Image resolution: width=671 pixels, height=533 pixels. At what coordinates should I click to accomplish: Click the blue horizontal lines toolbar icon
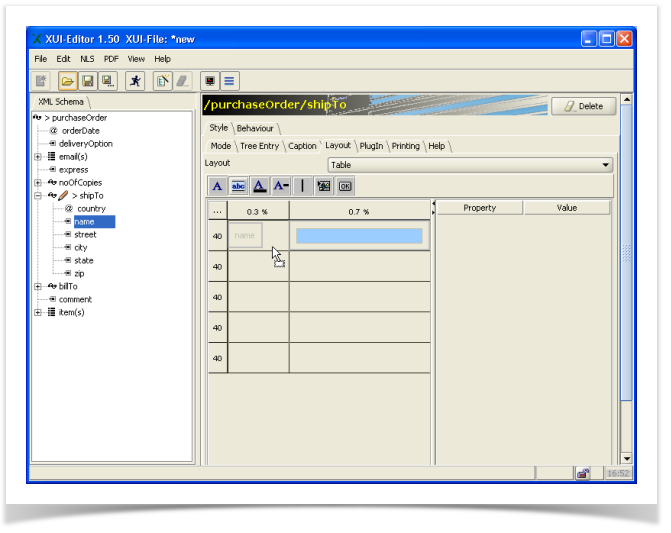click(229, 81)
